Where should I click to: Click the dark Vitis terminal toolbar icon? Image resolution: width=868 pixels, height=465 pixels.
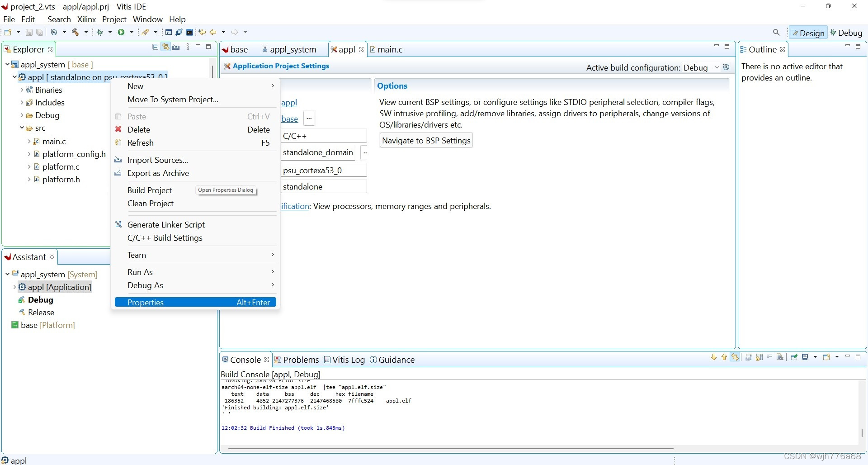point(190,32)
